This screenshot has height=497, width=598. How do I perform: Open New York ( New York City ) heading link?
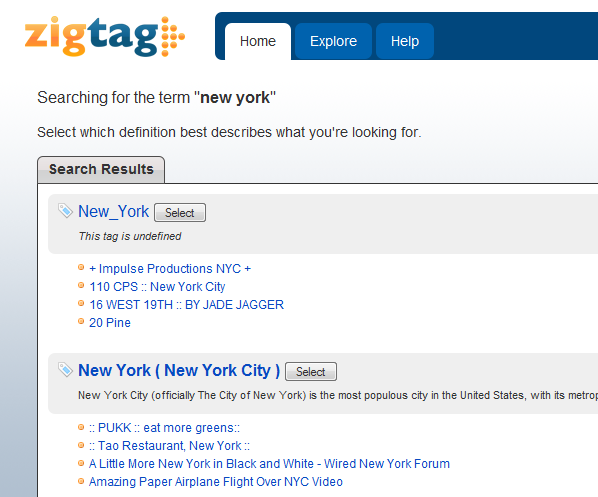click(179, 371)
